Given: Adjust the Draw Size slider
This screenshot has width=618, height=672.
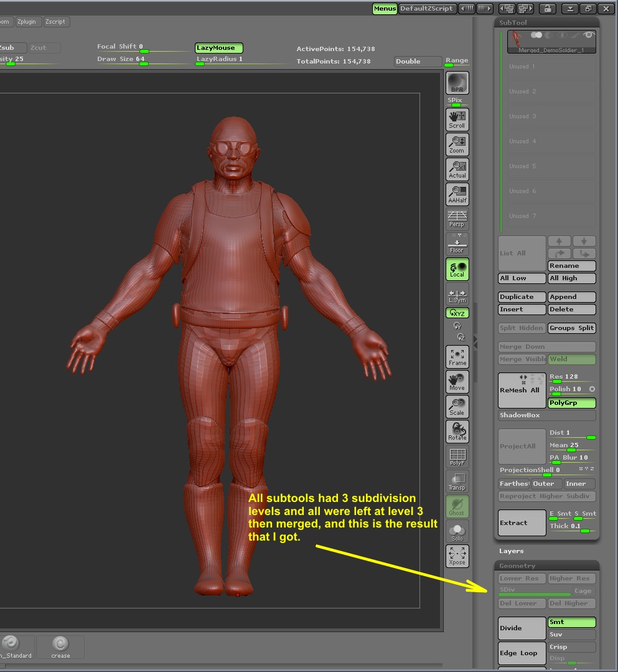Looking at the screenshot, I should pos(144,63).
